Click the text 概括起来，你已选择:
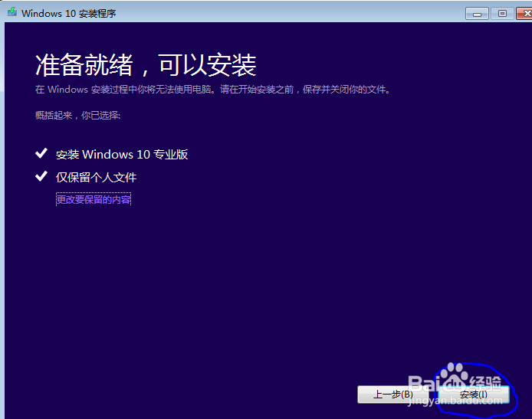Screen dimensions: 532x419 coord(77,115)
